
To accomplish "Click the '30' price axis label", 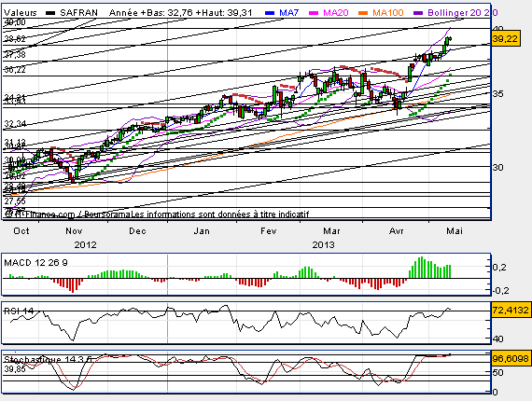I will [x=497, y=167].
